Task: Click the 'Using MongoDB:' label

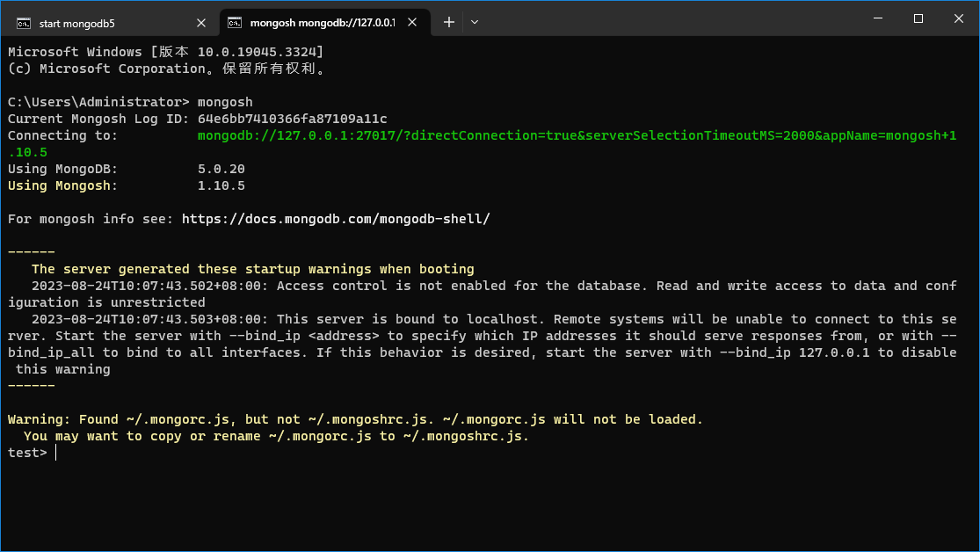Action: [62, 169]
